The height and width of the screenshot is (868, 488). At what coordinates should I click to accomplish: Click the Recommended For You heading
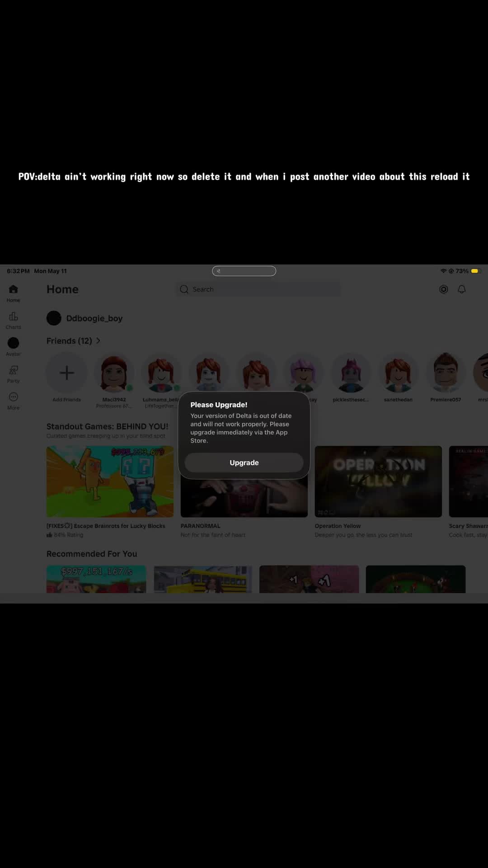click(x=92, y=554)
